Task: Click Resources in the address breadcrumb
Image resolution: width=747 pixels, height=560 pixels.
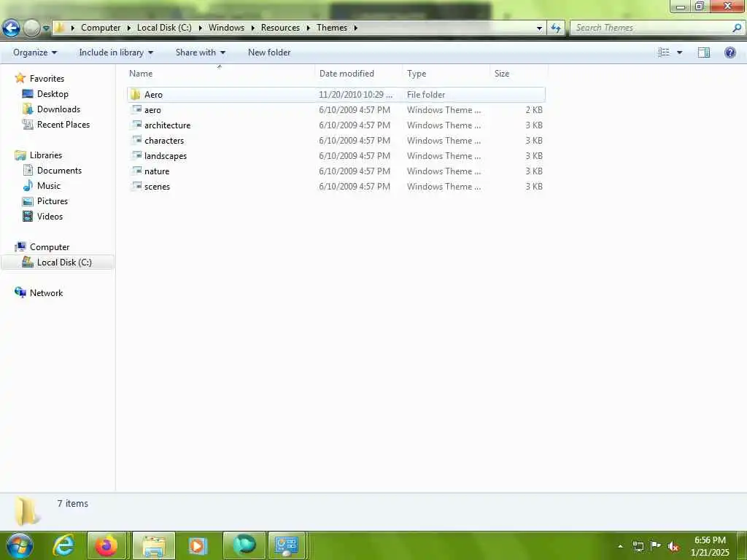Action: point(280,28)
